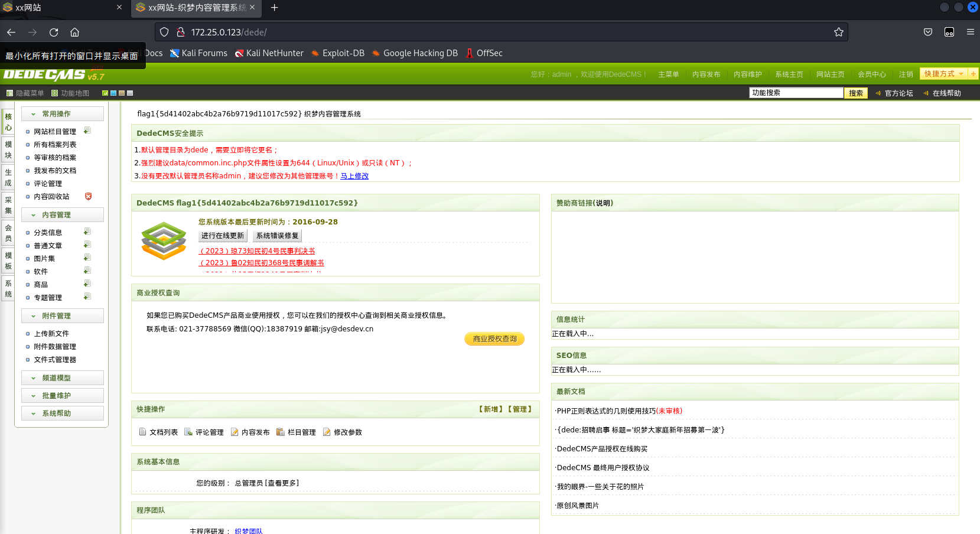Screen dimensions: 980x534
Task: Open 官方论坛 link
Action: point(899,93)
